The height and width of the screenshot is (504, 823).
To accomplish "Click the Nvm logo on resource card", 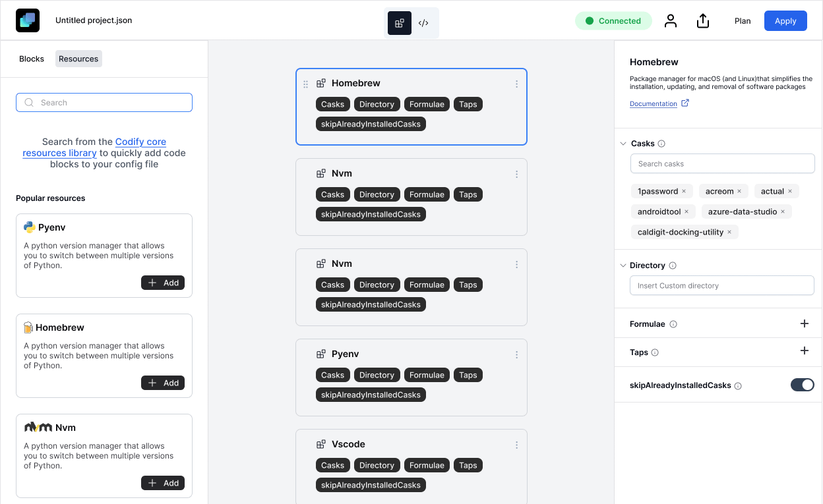I will coord(38,428).
